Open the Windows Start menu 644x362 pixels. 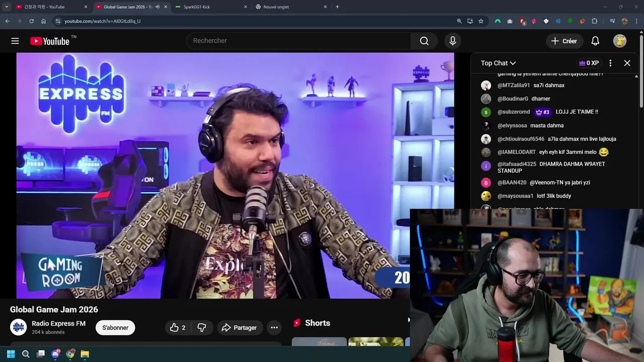(x=11, y=354)
